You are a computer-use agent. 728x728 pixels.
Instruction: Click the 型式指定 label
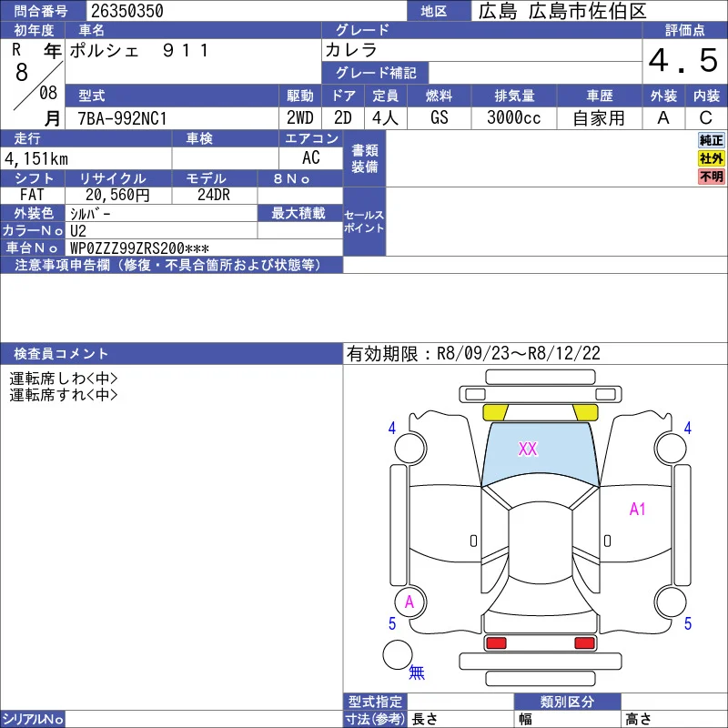(x=375, y=702)
